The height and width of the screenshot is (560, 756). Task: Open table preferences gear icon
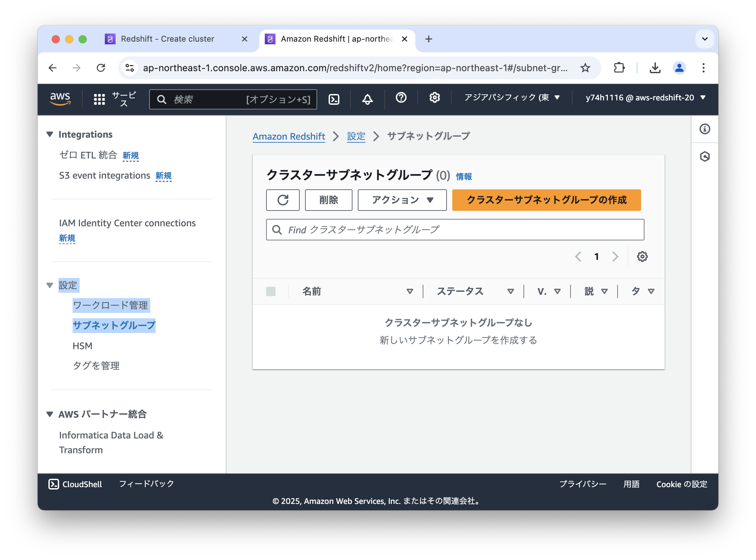click(642, 256)
